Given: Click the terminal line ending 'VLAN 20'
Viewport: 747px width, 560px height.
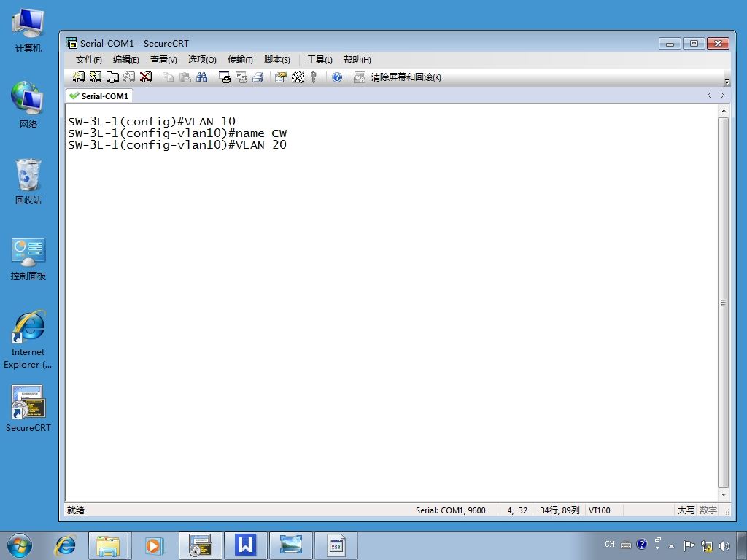Looking at the screenshot, I should tap(177, 145).
